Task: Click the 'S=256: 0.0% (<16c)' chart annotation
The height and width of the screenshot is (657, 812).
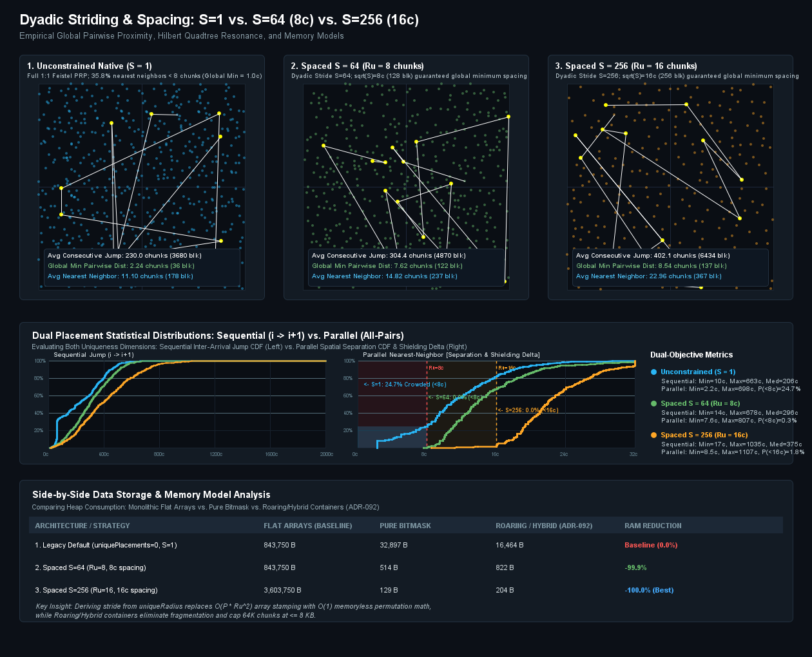Action: click(x=528, y=410)
